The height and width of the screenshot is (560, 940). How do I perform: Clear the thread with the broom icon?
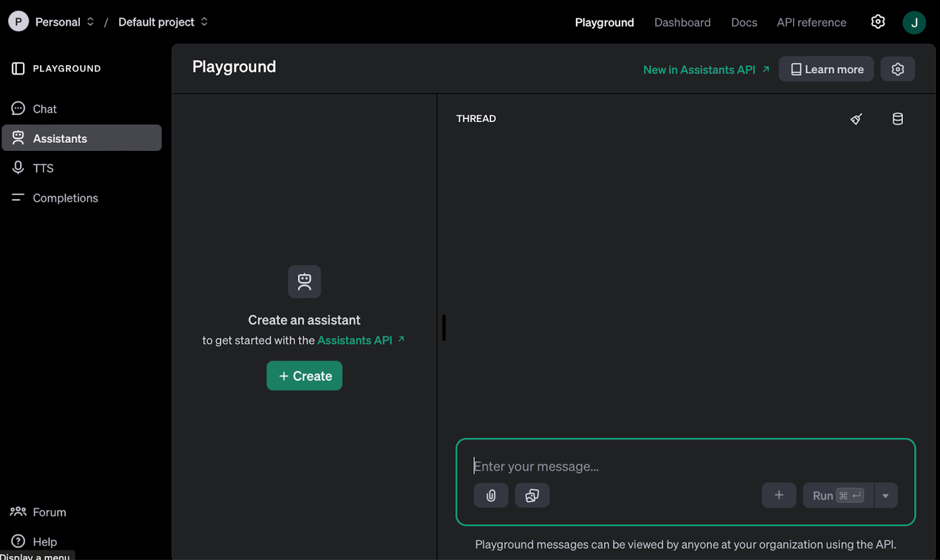pyautogui.click(x=857, y=119)
